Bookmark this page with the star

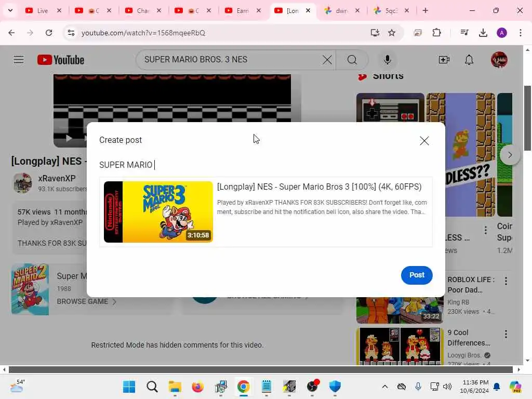[392, 33]
